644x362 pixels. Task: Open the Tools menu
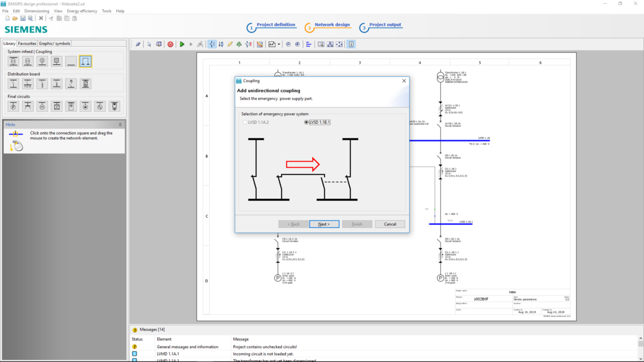tap(107, 11)
